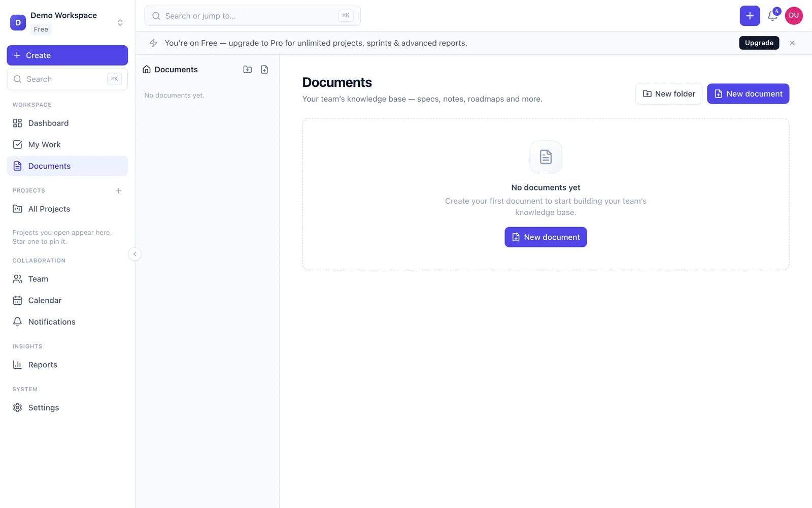
Task: Click the empty state document icon
Action: [x=546, y=157]
